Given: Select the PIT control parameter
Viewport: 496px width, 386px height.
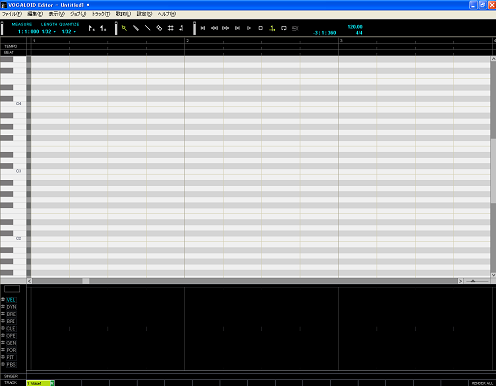Looking at the screenshot, I should click(11, 357).
